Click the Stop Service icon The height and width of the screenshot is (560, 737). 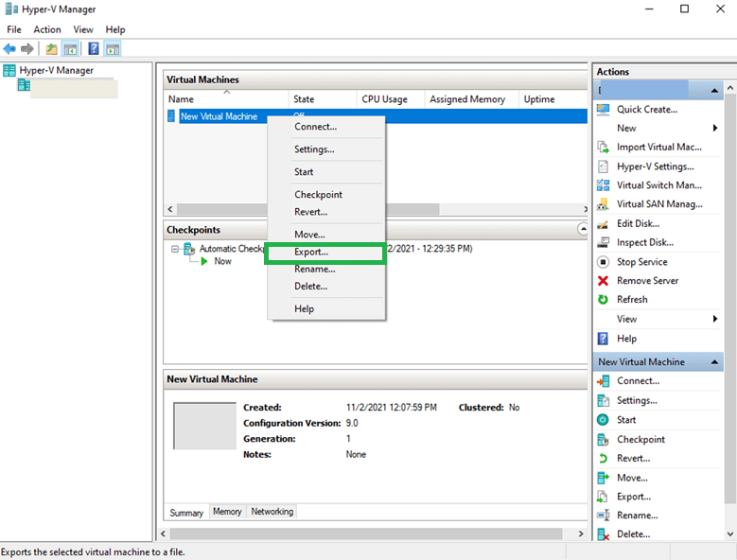(603, 262)
